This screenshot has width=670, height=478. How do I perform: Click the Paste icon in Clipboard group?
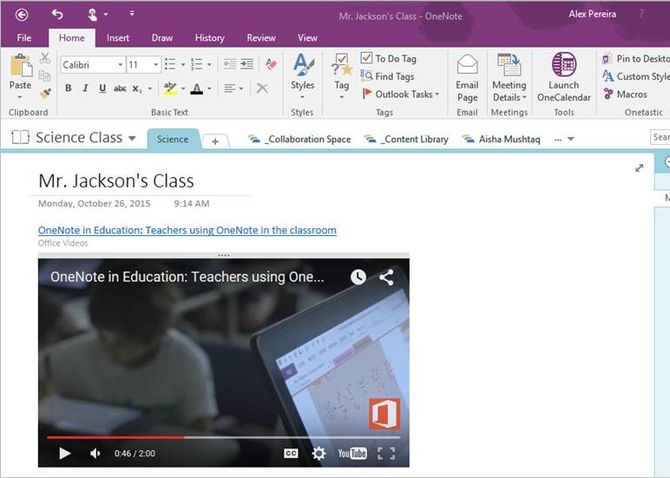point(20,70)
